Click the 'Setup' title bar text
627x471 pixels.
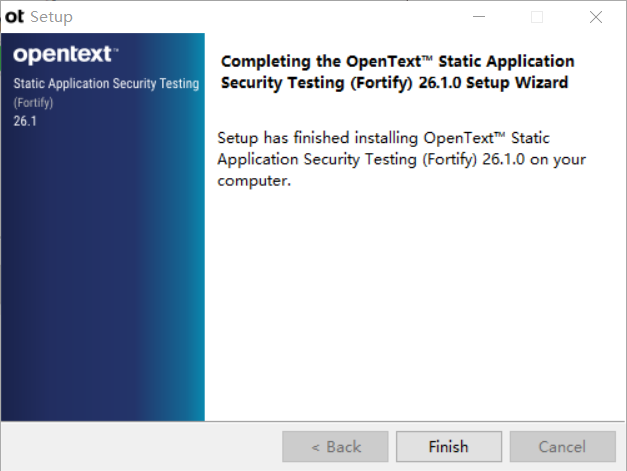point(52,17)
